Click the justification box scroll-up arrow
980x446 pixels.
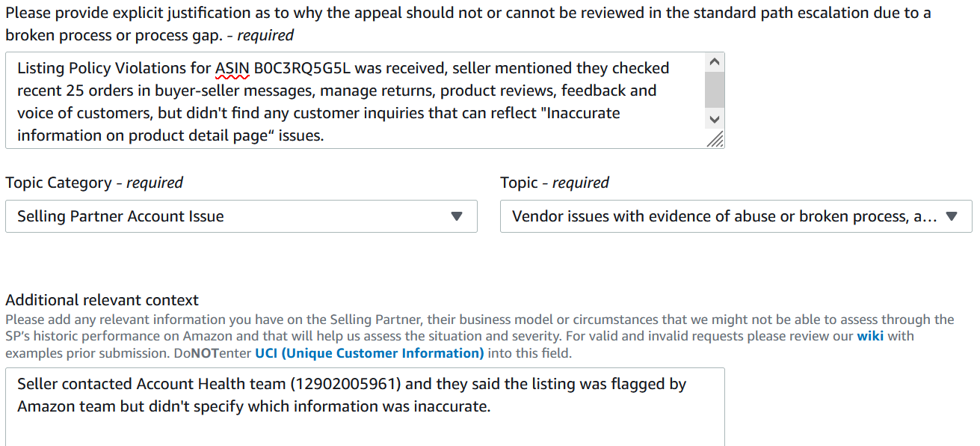coord(714,63)
